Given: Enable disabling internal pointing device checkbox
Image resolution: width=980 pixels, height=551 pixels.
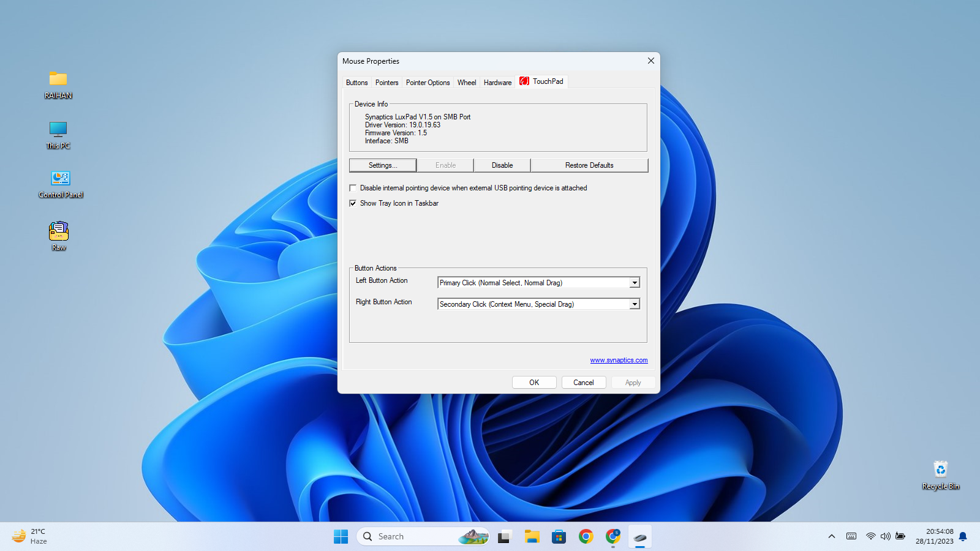Looking at the screenshot, I should 353,188.
